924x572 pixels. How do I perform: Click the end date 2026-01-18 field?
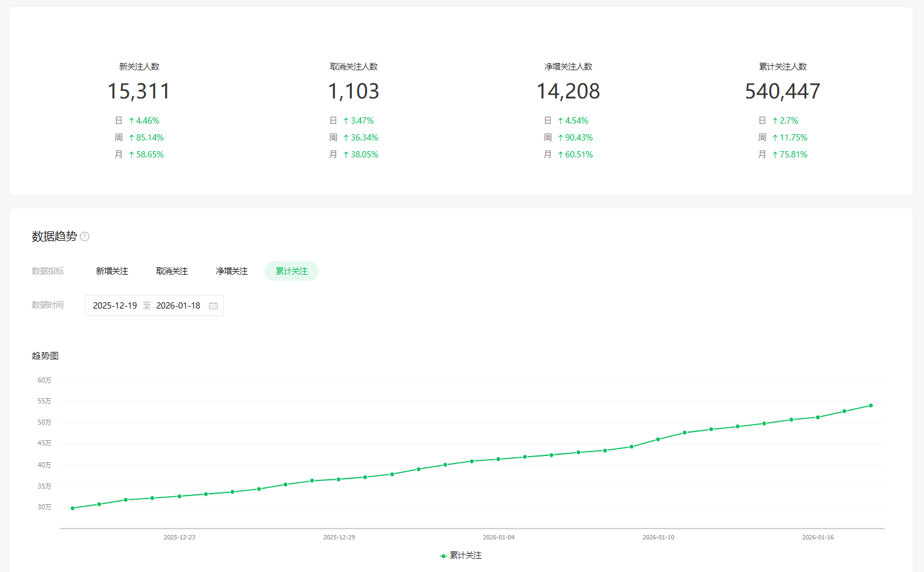pos(178,305)
